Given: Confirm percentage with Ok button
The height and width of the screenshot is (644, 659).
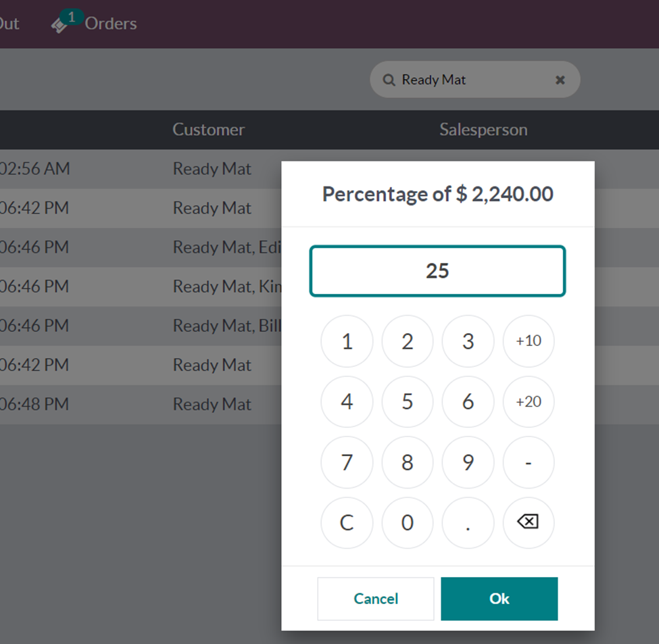Looking at the screenshot, I should [499, 599].
